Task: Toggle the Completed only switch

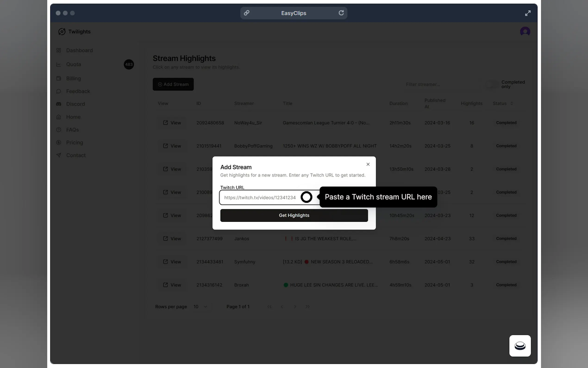Action: (492, 84)
